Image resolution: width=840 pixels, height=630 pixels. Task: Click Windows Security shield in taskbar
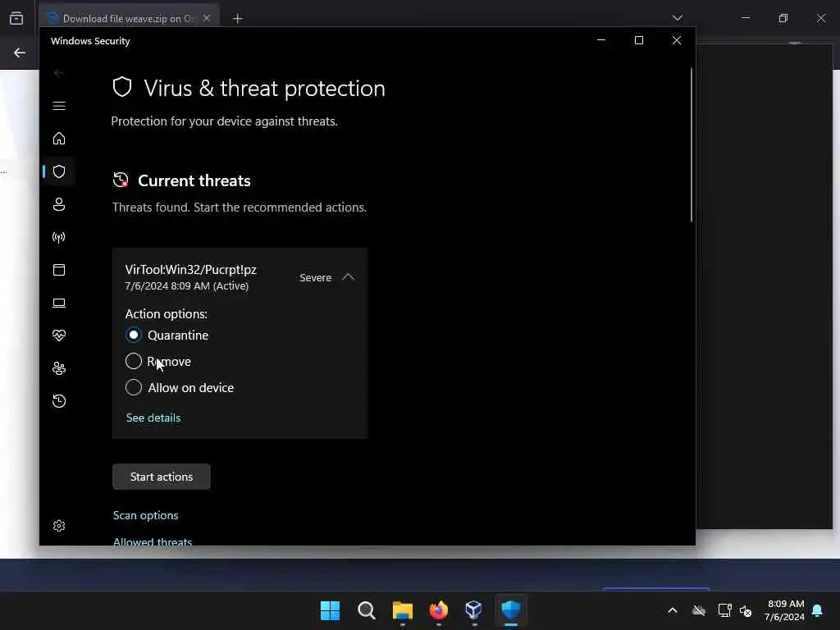[510, 609]
